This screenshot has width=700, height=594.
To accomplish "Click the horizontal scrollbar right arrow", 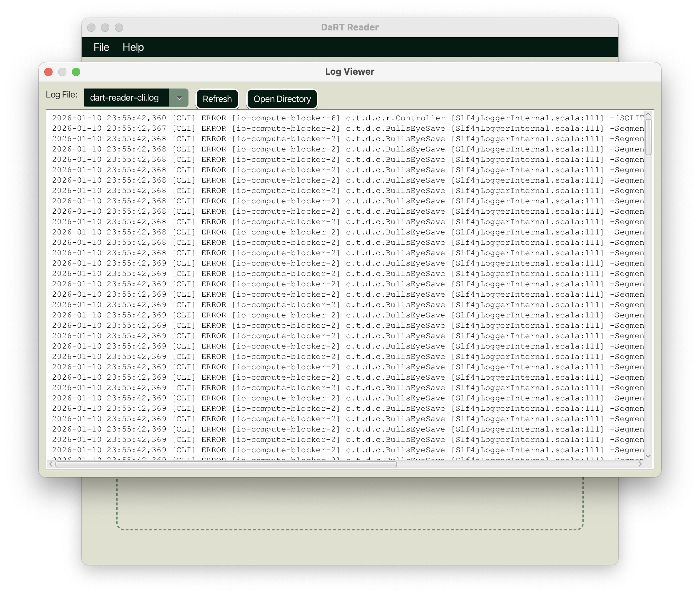I will point(640,464).
